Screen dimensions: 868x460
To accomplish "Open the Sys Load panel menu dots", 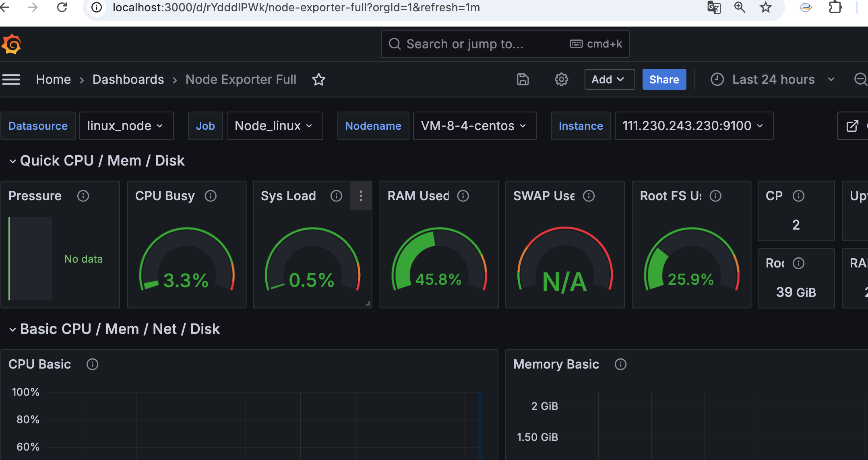I will tap(361, 196).
